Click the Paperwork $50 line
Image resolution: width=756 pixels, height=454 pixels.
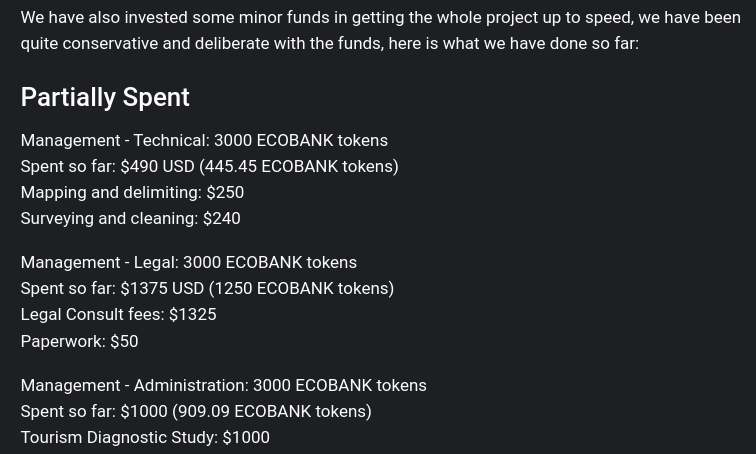coord(80,341)
